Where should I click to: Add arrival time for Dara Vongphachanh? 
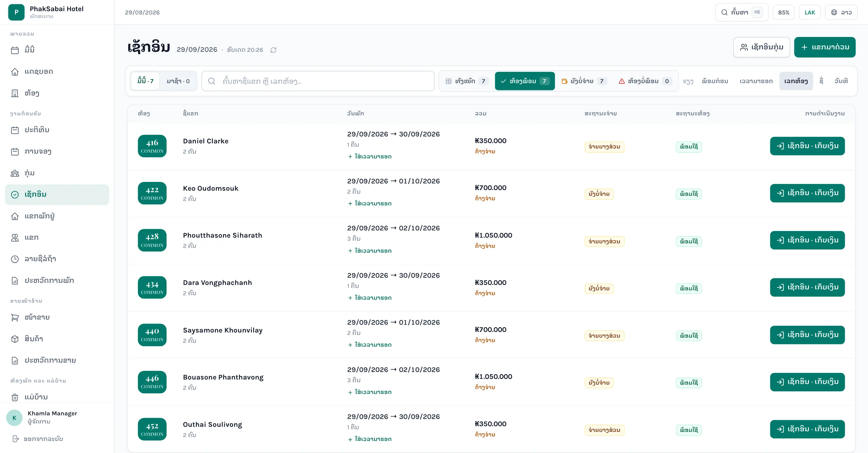click(370, 298)
